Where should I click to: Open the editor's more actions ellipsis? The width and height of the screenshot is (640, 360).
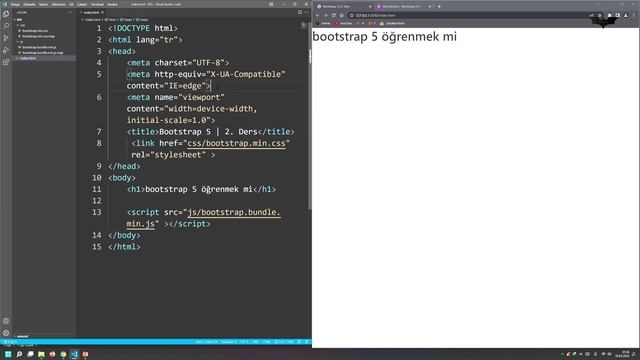(x=306, y=12)
